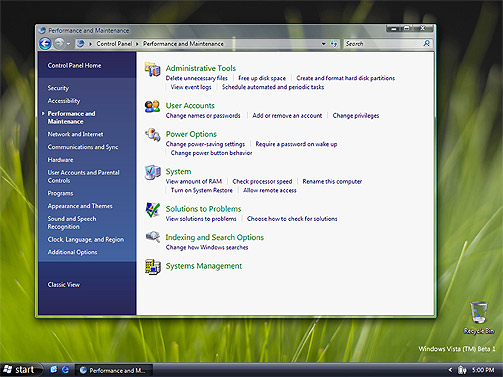503x377 pixels.
Task: Go back with the blue Back arrow
Action: (45, 44)
